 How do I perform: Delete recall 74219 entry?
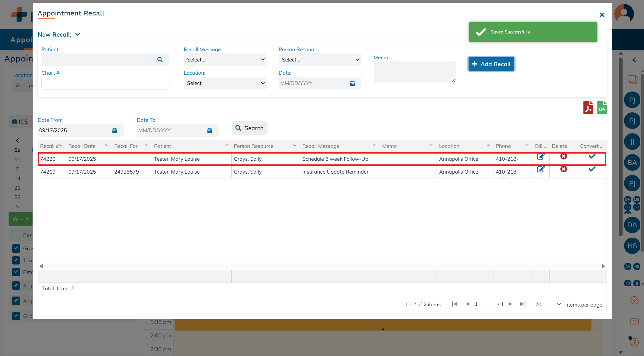[x=563, y=169]
